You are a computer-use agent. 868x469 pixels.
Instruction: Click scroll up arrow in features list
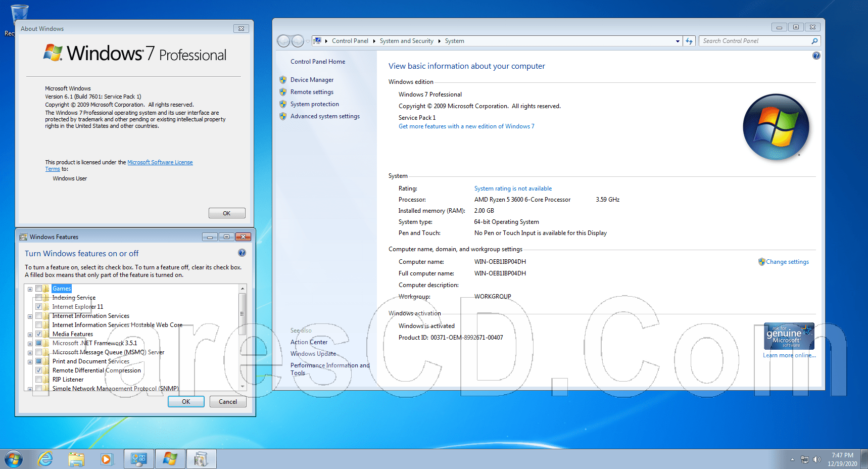[x=243, y=289]
